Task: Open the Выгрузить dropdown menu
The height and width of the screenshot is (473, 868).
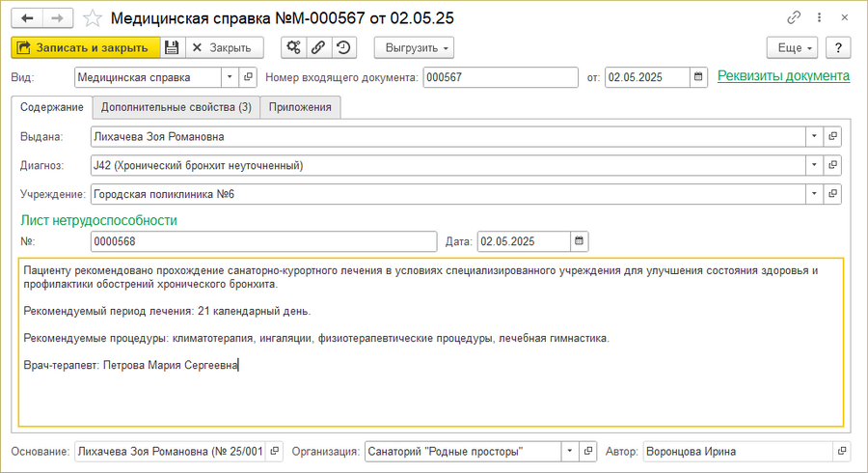Action: click(x=414, y=47)
